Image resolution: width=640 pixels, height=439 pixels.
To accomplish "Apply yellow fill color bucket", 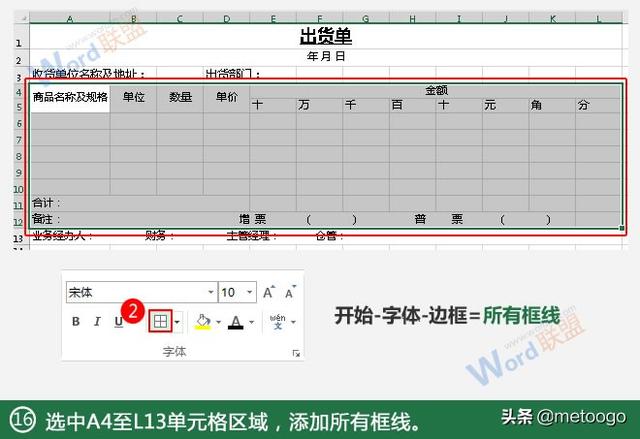I will coord(203,321).
